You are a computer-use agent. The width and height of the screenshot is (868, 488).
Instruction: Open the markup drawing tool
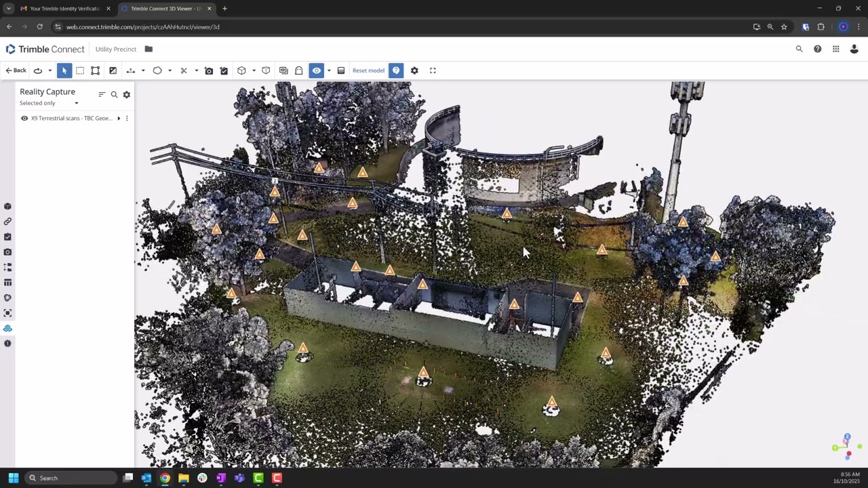coord(113,70)
